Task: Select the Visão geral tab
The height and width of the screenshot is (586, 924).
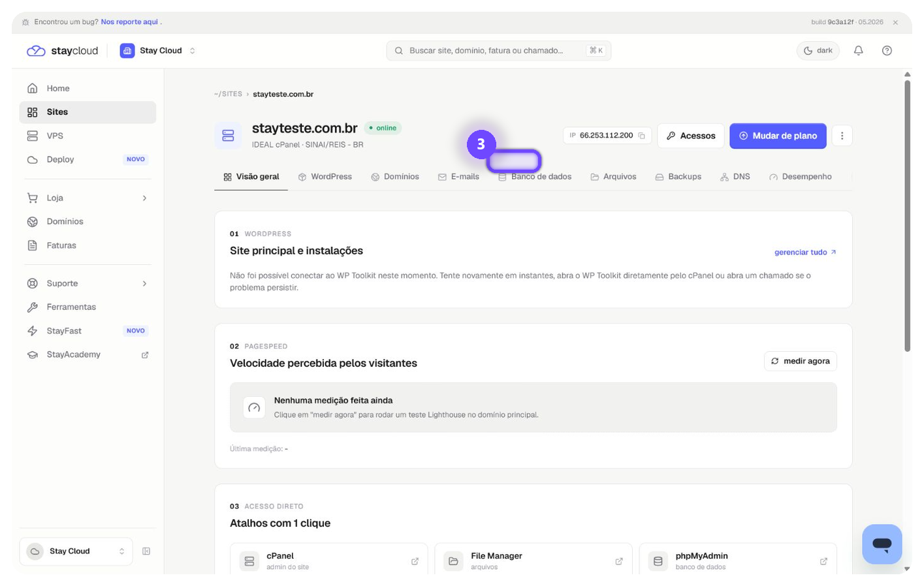Action: pyautogui.click(x=251, y=177)
